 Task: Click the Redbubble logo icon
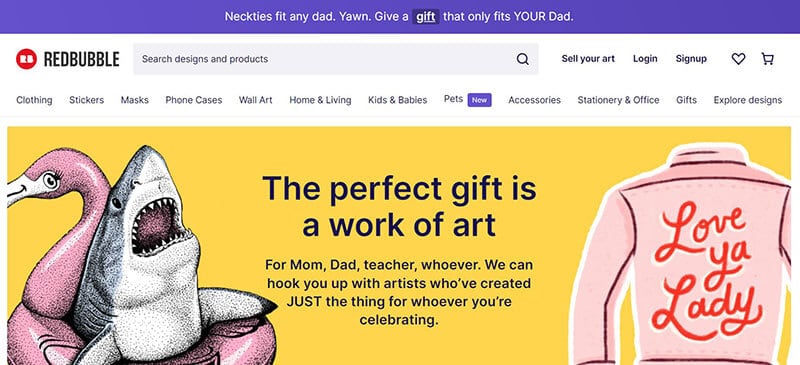click(26, 59)
